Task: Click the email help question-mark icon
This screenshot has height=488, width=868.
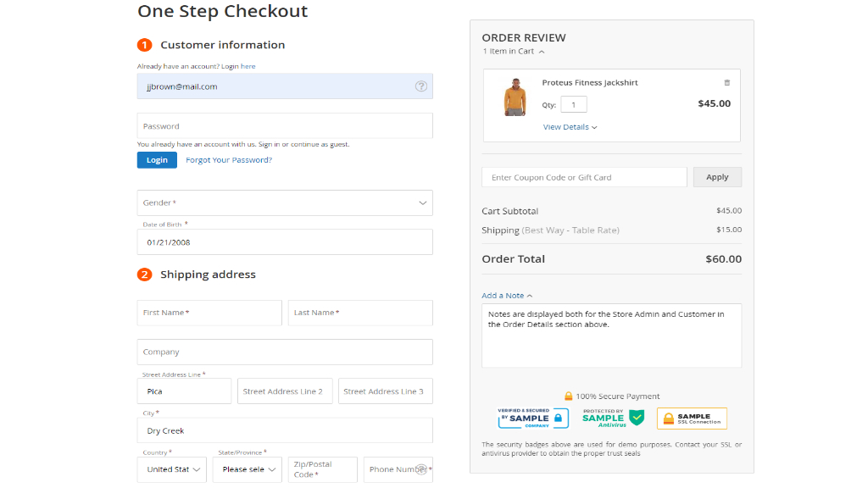Action: click(420, 86)
